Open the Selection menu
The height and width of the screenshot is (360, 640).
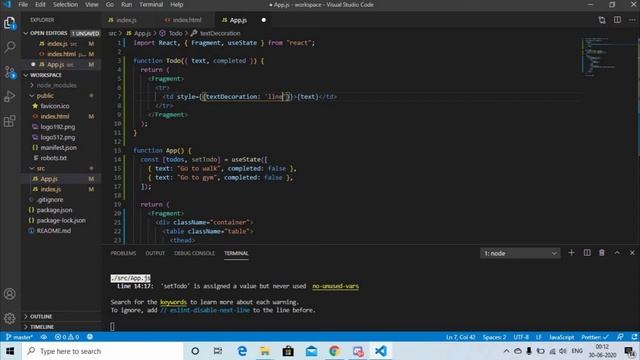click(x=65, y=4)
